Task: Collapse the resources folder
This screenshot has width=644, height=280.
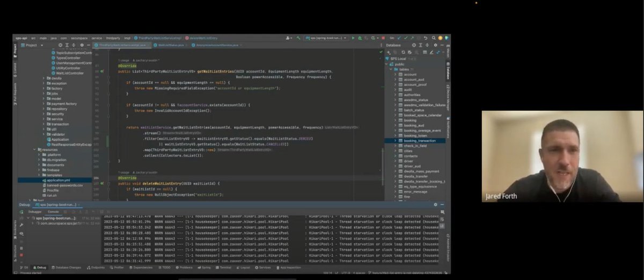Action: 35,149
